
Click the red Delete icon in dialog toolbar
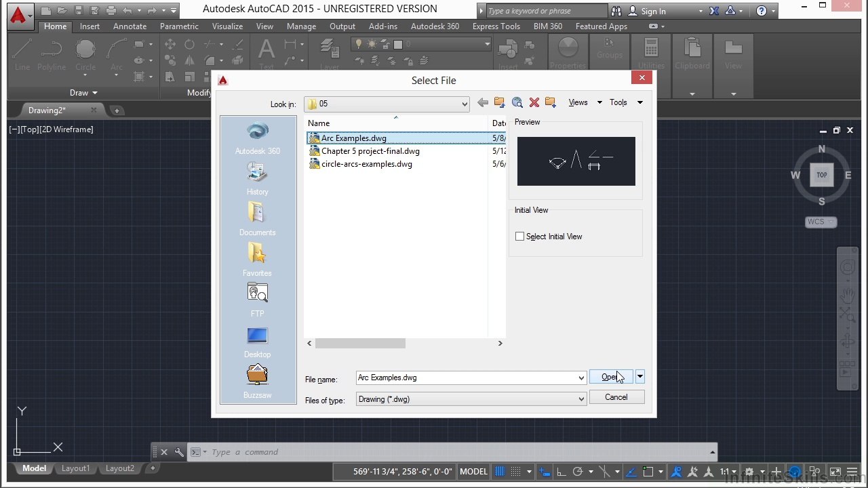click(x=534, y=102)
